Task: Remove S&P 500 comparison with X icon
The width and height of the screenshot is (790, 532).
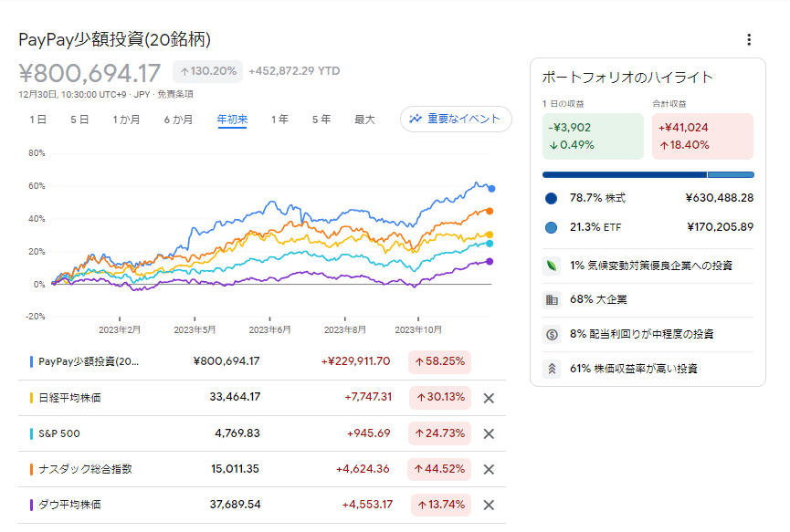Action: 489,433
